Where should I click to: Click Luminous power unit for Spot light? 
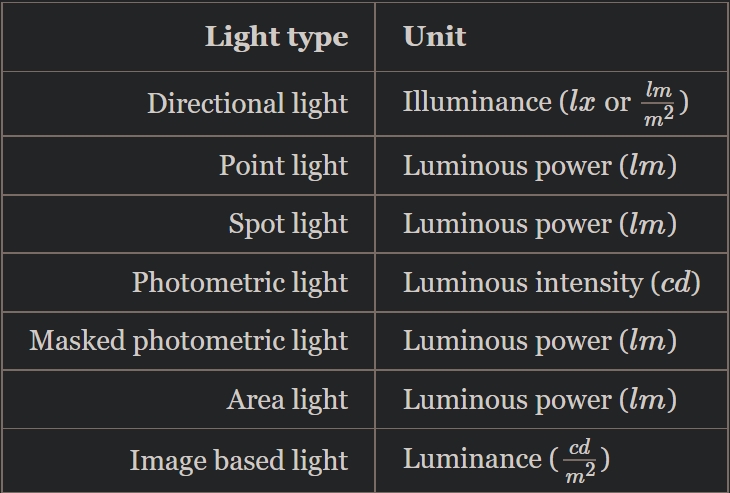[x=540, y=224]
